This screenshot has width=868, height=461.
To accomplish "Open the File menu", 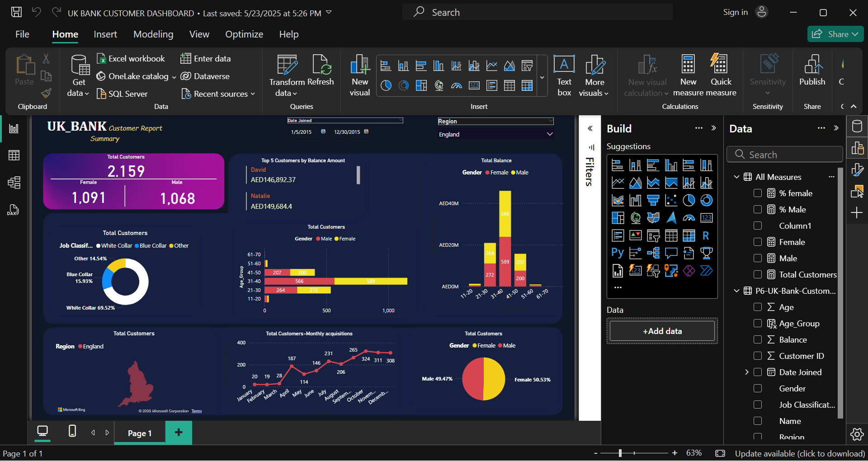I will point(22,34).
